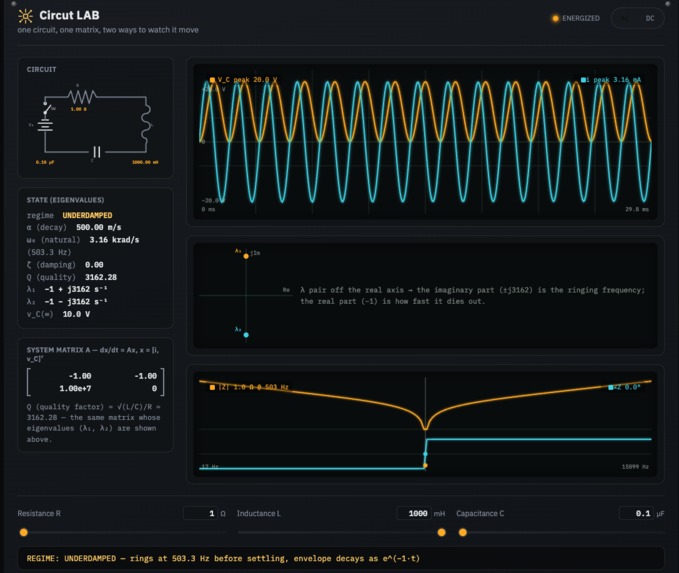Image resolution: width=679 pixels, height=573 pixels.
Task: Toggle the switch in the circuit diagram
Action: coord(46,108)
